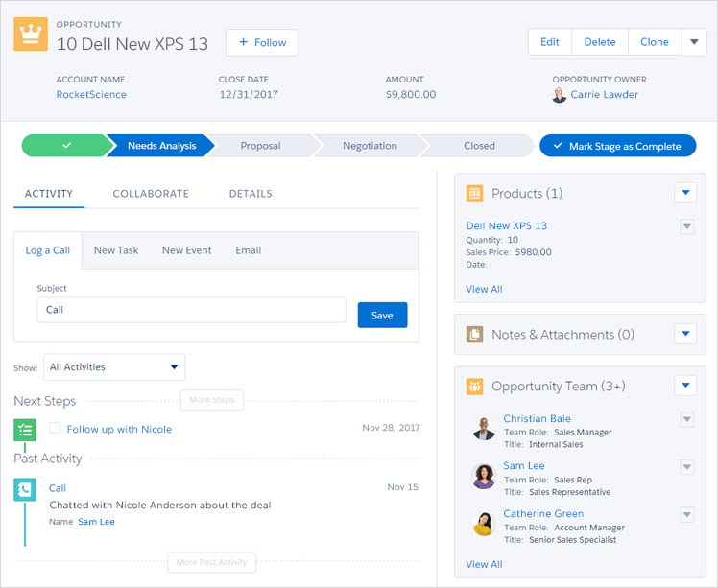Open the Follow up with Nicole task link
Viewport: 718px width, 588px height.
(x=119, y=429)
